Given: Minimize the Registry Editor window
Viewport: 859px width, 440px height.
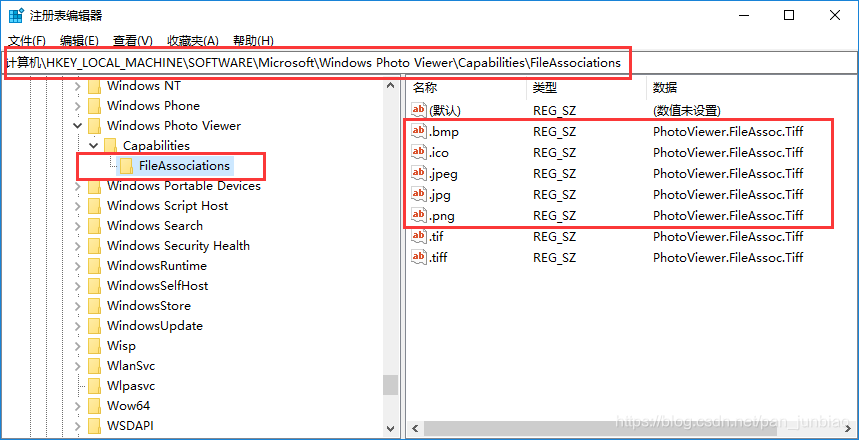Looking at the screenshot, I should coord(743,15).
